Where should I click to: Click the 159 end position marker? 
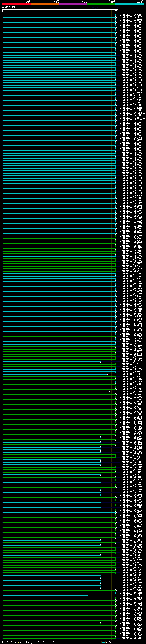click(x=115, y=11)
